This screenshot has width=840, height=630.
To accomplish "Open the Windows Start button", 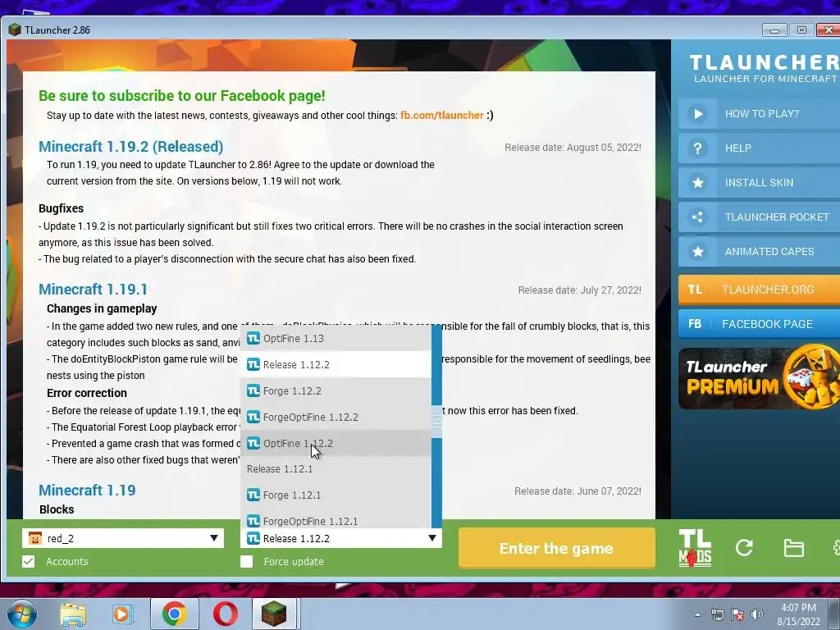I will pos(21,614).
